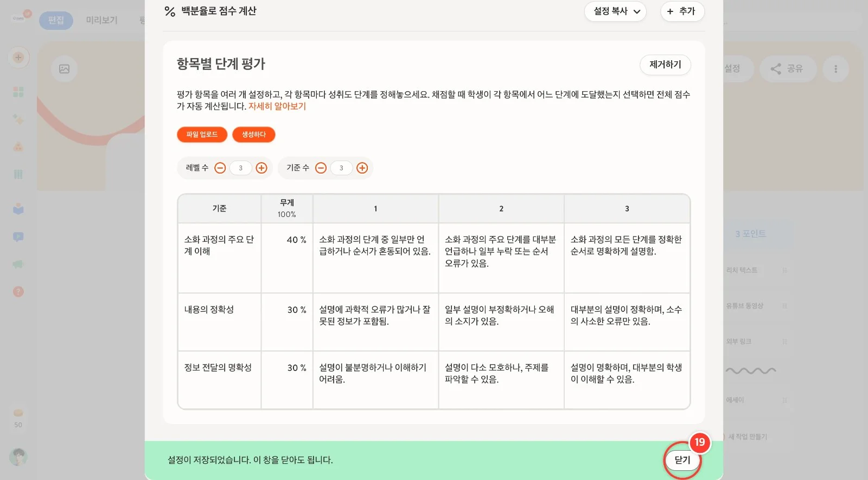Image resolution: width=868 pixels, height=480 pixels.
Task: Click the 제거하기 button
Action: pyautogui.click(x=665, y=65)
